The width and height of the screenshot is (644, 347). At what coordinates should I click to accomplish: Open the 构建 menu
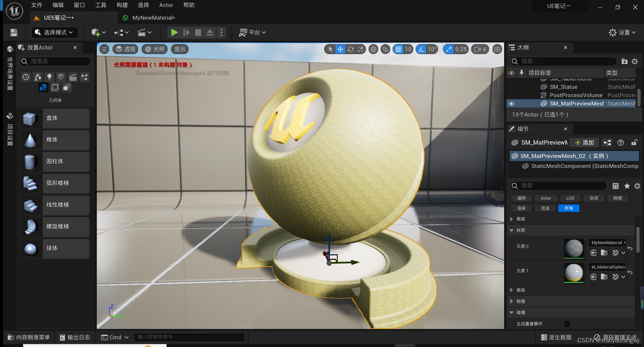[122, 5]
